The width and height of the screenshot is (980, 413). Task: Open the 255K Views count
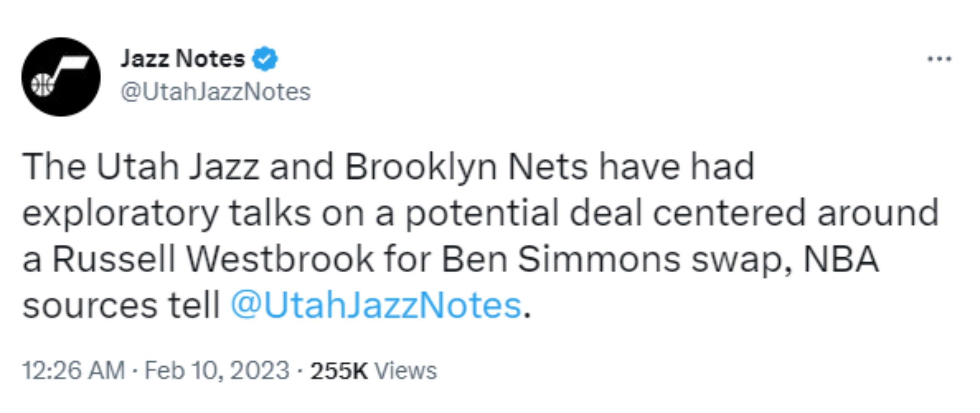[x=373, y=371]
